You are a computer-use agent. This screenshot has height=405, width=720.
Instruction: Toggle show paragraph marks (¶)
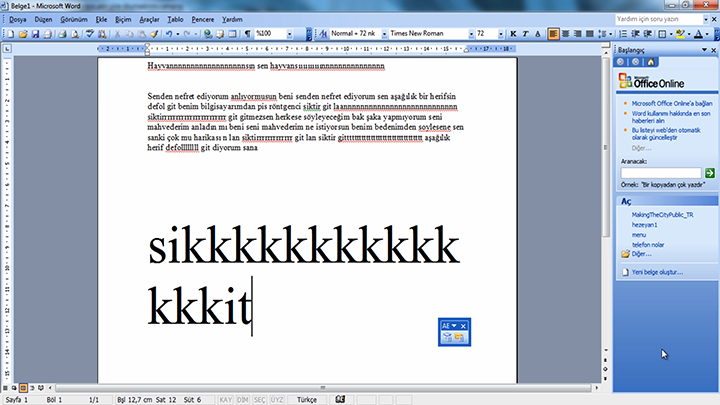click(246, 33)
